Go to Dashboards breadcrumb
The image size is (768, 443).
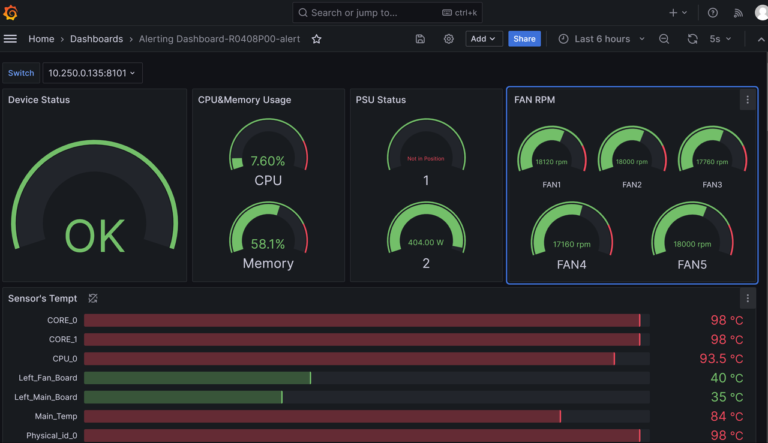[x=96, y=39]
